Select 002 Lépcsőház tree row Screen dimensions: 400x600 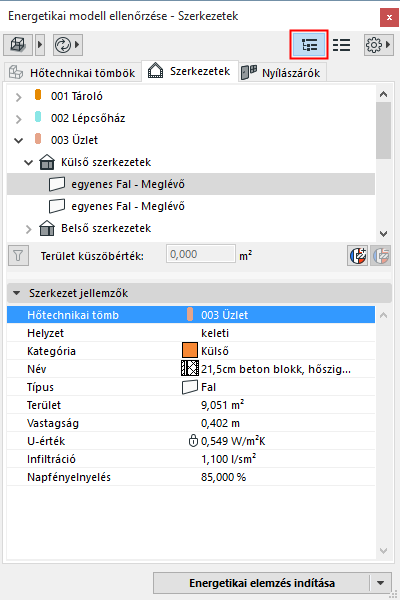pyautogui.click(x=191, y=118)
